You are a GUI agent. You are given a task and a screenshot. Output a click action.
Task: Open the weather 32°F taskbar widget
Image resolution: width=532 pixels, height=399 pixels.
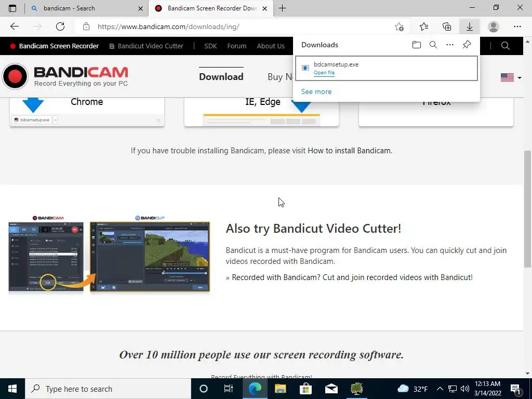[x=412, y=389]
